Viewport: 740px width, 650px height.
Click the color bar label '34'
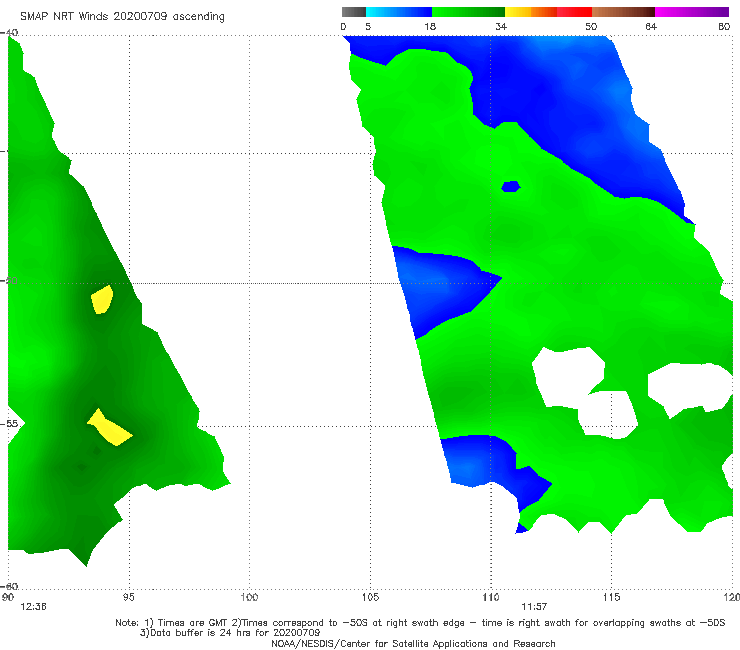click(501, 26)
